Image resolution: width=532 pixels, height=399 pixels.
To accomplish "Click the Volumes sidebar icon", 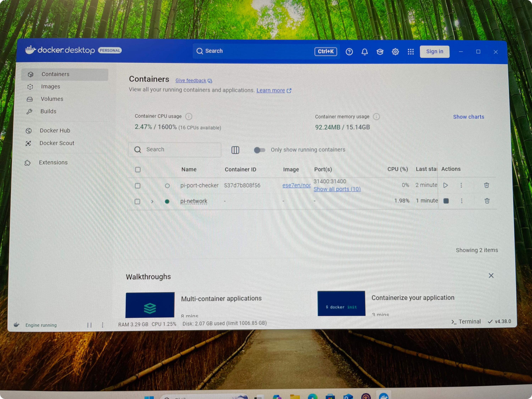I will (30, 99).
